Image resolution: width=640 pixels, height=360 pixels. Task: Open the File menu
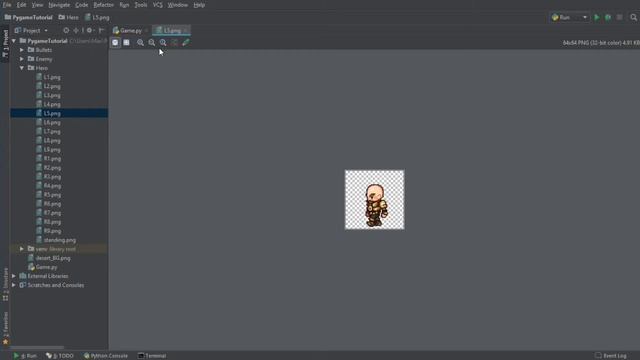pos(7,5)
